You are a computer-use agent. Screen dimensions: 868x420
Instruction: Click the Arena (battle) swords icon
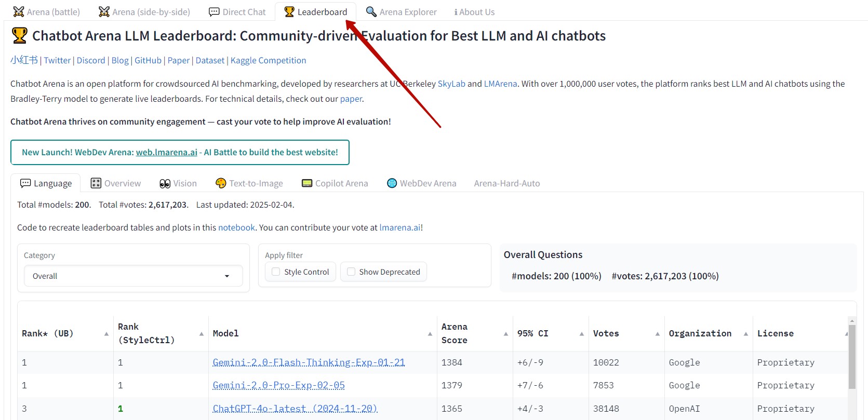19,12
